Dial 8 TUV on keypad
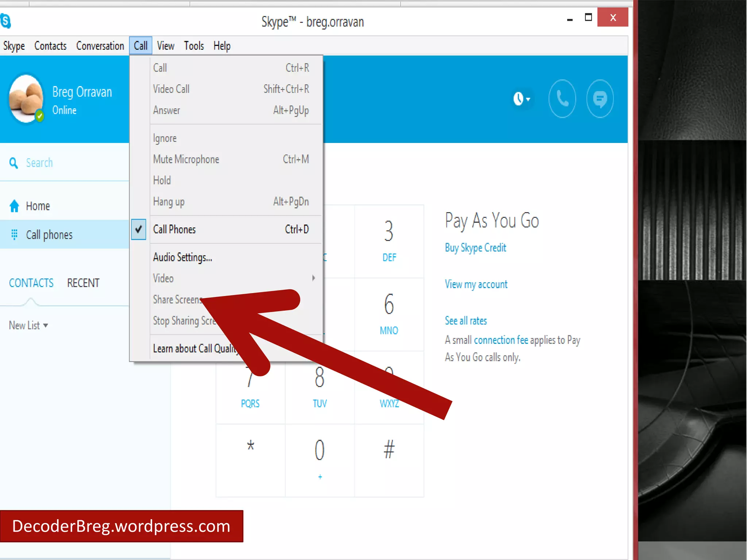This screenshot has width=747, height=560. [320, 388]
